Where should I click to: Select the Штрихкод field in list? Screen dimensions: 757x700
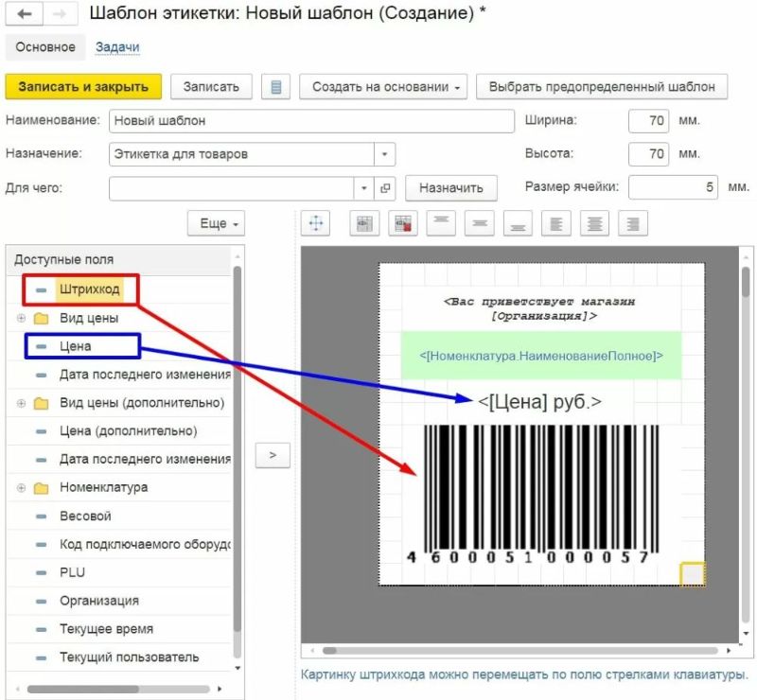click(89, 289)
